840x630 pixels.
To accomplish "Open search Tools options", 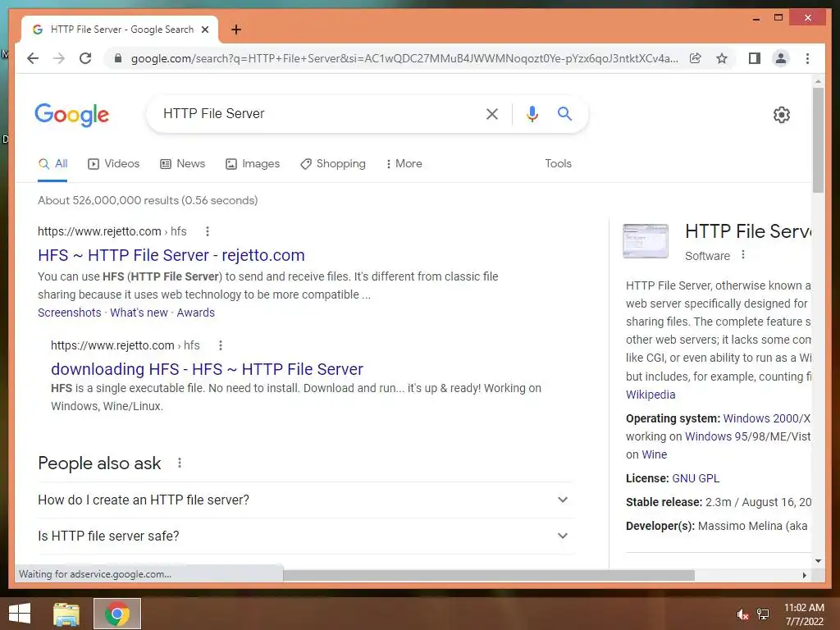I will [x=558, y=164].
